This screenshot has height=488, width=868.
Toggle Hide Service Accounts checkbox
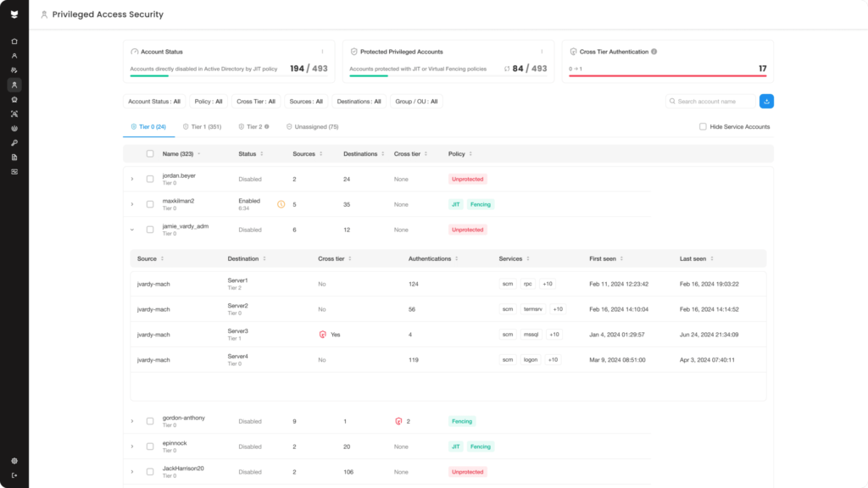(x=703, y=127)
